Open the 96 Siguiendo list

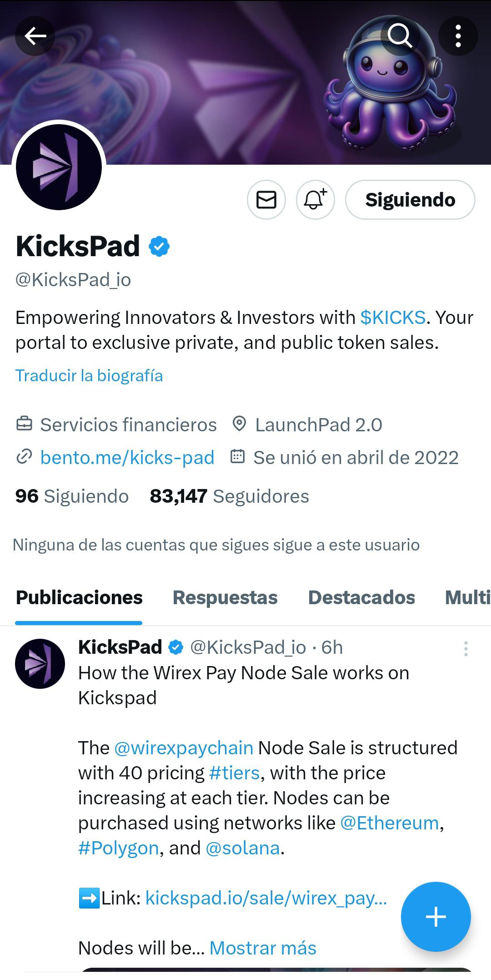click(72, 496)
